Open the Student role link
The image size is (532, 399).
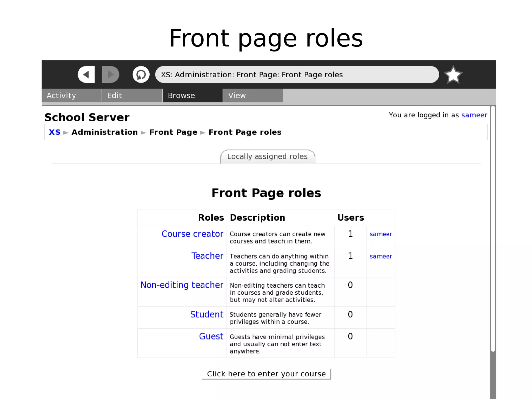click(207, 314)
